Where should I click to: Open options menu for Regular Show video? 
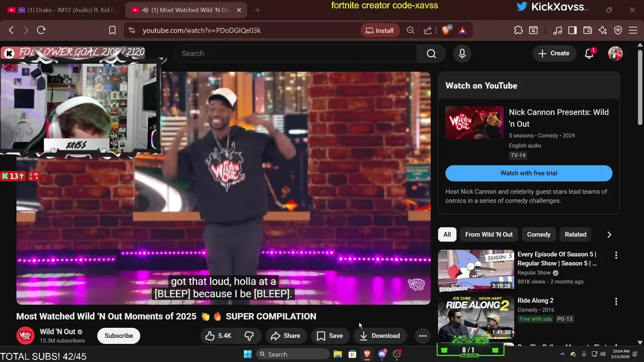(616, 255)
